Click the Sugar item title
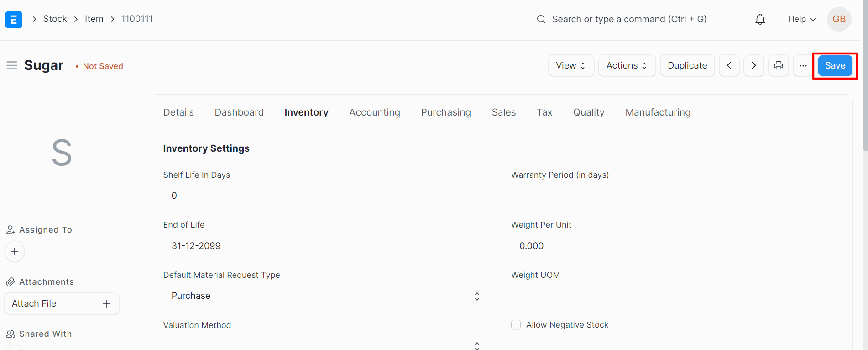 44,65
